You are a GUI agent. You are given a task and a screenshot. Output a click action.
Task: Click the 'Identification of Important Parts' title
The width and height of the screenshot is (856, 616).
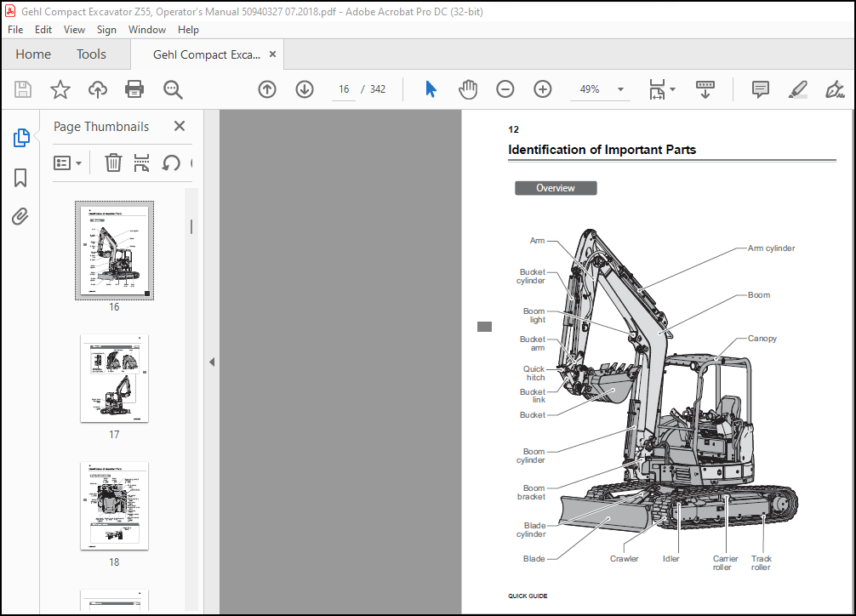(602, 150)
